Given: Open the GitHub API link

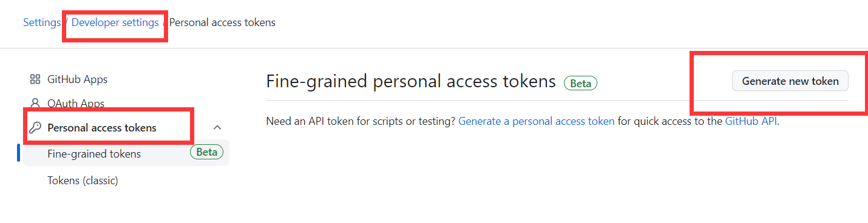Looking at the screenshot, I should [751, 121].
